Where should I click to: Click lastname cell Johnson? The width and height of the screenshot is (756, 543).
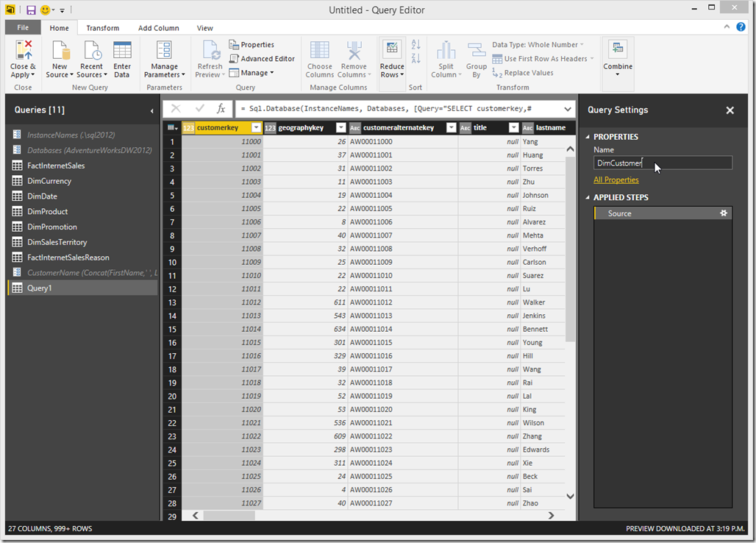[543, 195]
